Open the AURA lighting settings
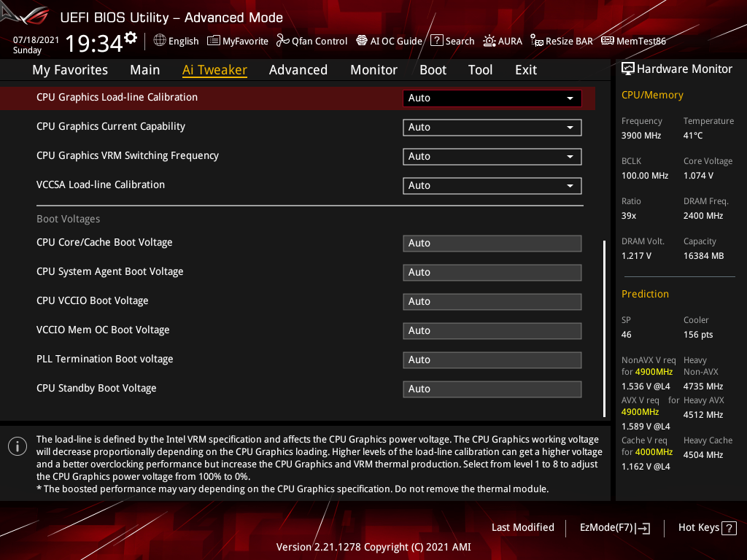 (503, 41)
